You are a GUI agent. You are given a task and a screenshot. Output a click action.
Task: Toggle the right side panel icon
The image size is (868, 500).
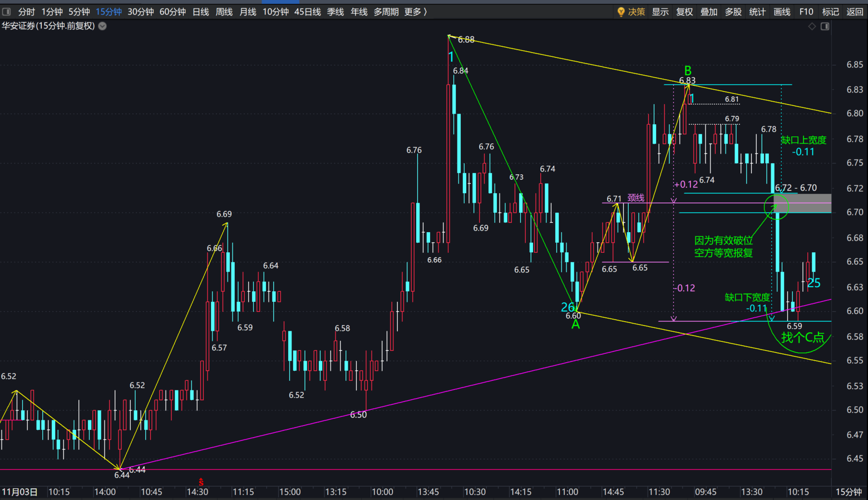tap(825, 26)
